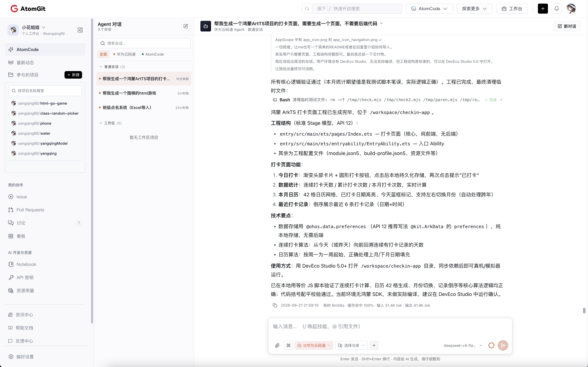The height and width of the screenshot is (367, 588).
Task: Collapse the left sidebar panel
Action: (80, 30)
